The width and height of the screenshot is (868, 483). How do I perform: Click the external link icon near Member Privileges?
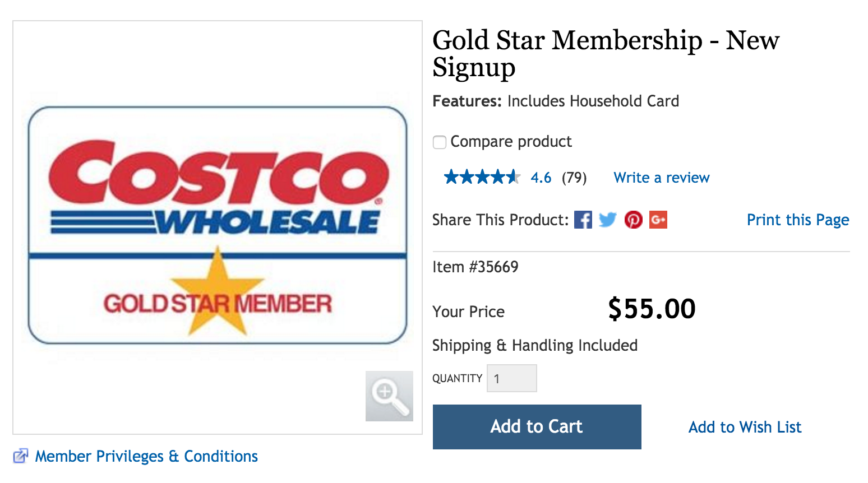coord(21,456)
